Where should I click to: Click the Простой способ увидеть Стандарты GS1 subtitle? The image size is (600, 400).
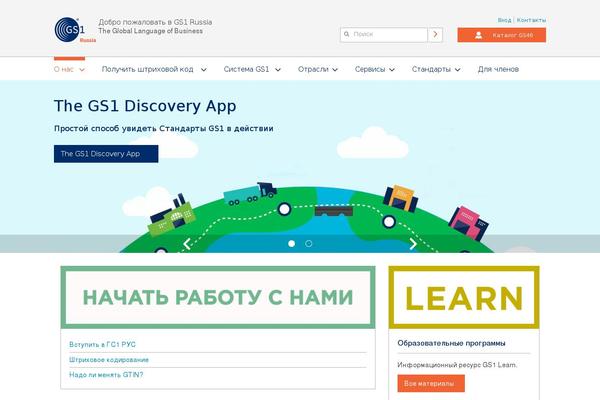pos(164,129)
